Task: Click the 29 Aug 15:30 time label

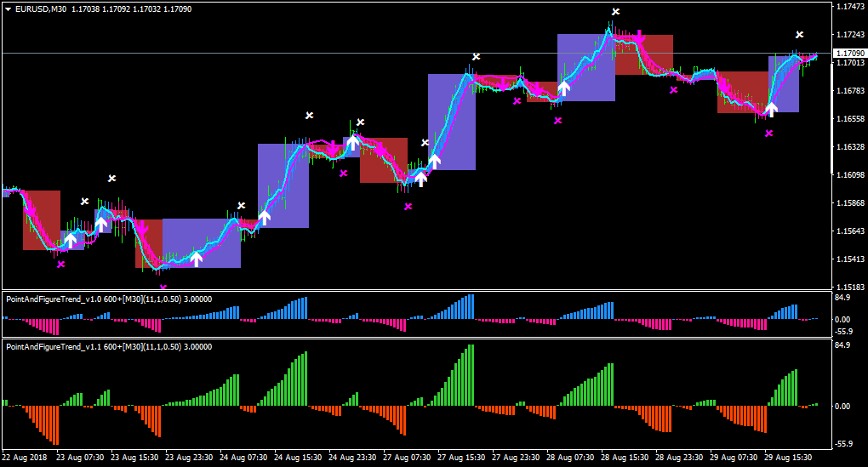Action: point(788,458)
